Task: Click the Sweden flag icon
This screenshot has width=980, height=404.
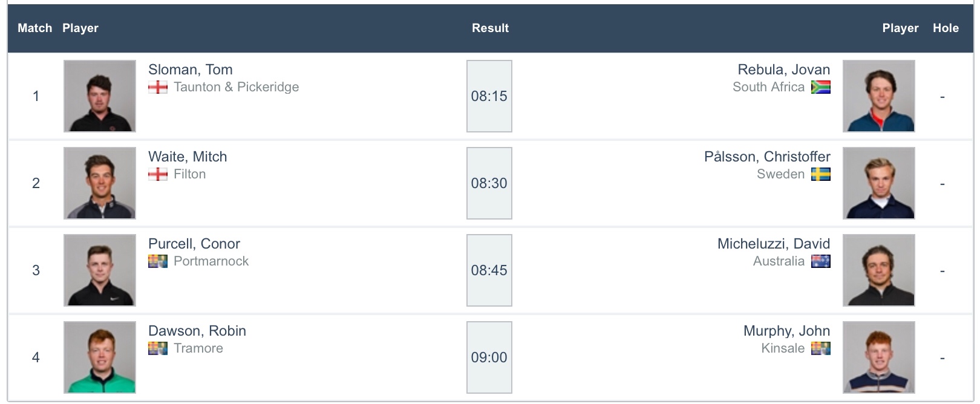Action: point(820,174)
